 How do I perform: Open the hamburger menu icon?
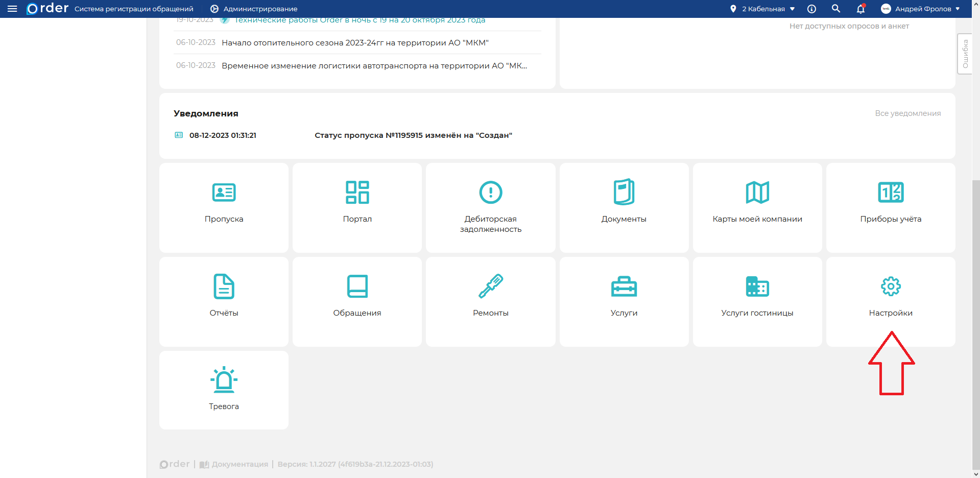12,9
